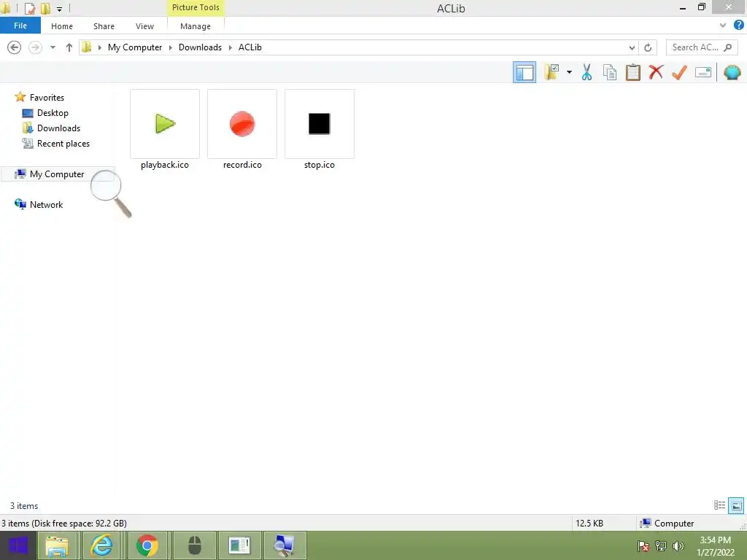Select the stop.ico thumbnail
Screen dimensions: 747x560
click(x=320, y=124)
